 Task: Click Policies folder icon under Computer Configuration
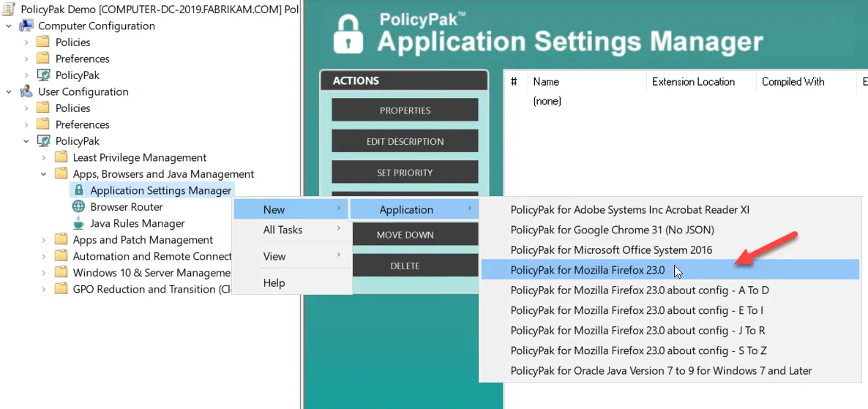[x=43, y=42]
